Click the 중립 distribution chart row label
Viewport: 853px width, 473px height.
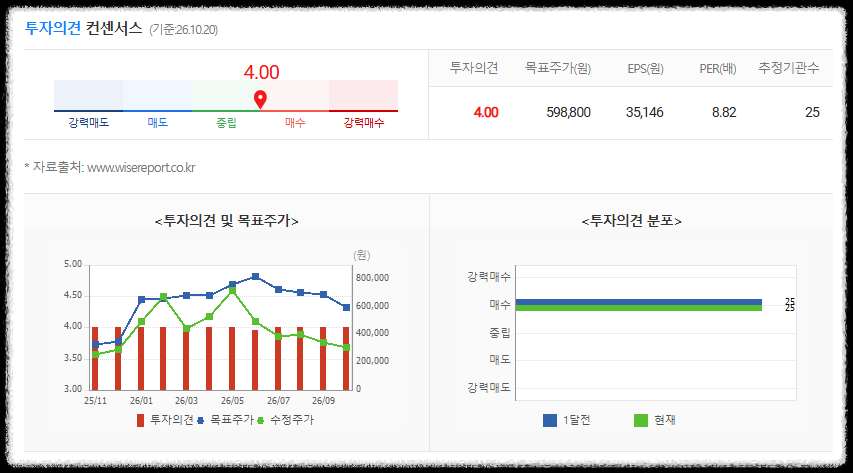[499, 332]
